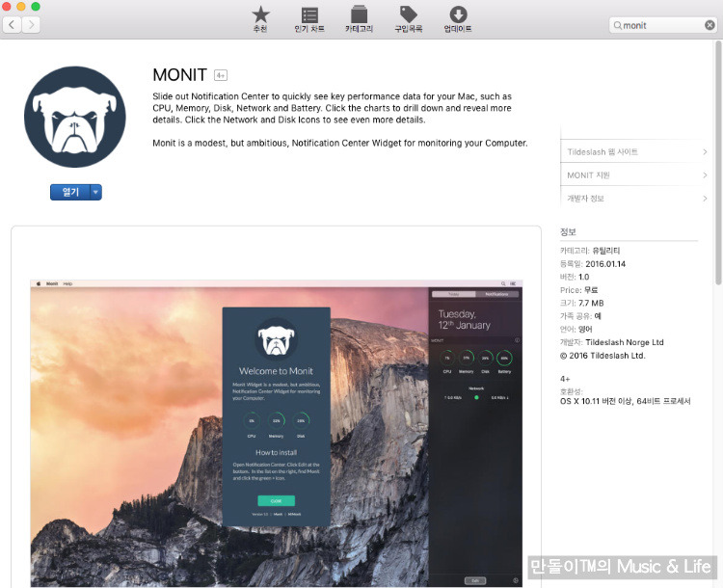Open the Updates (업데이트) tab
The width and height of the screenshot is (723, 588).
click(x=457, y=19)
